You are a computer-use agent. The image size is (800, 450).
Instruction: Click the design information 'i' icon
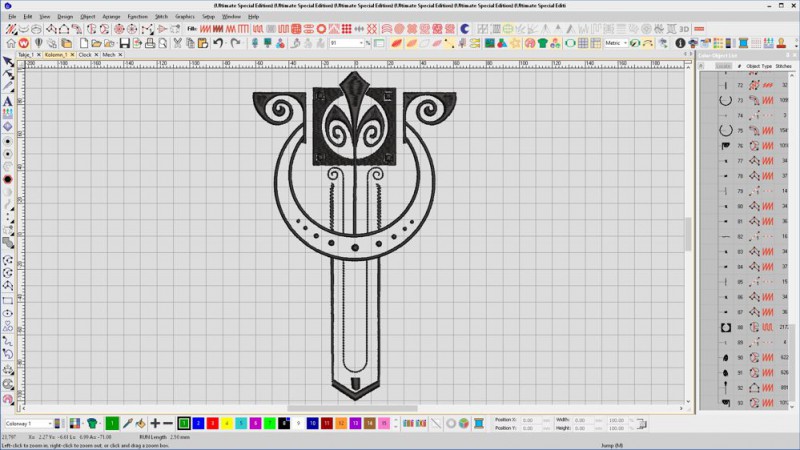click(680, 43)
